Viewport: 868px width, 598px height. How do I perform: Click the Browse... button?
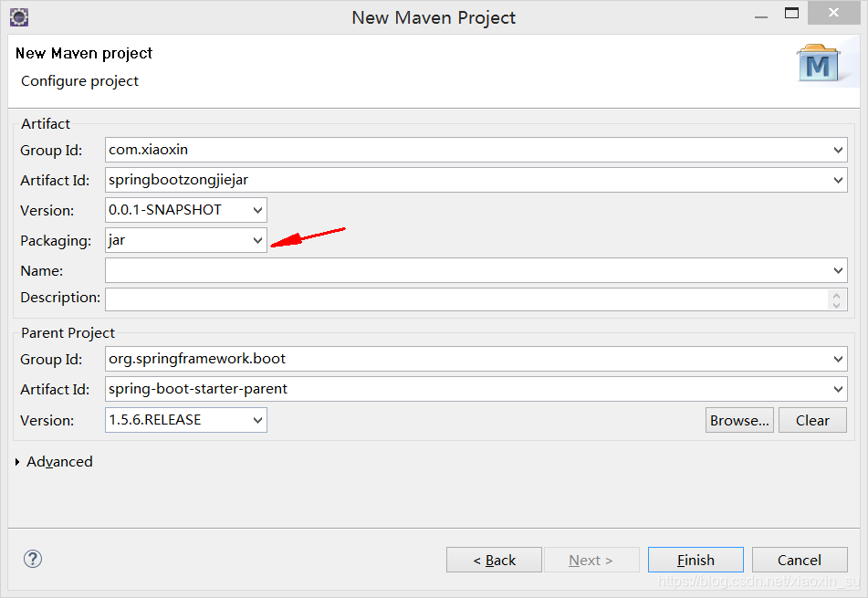pos(739,420)
